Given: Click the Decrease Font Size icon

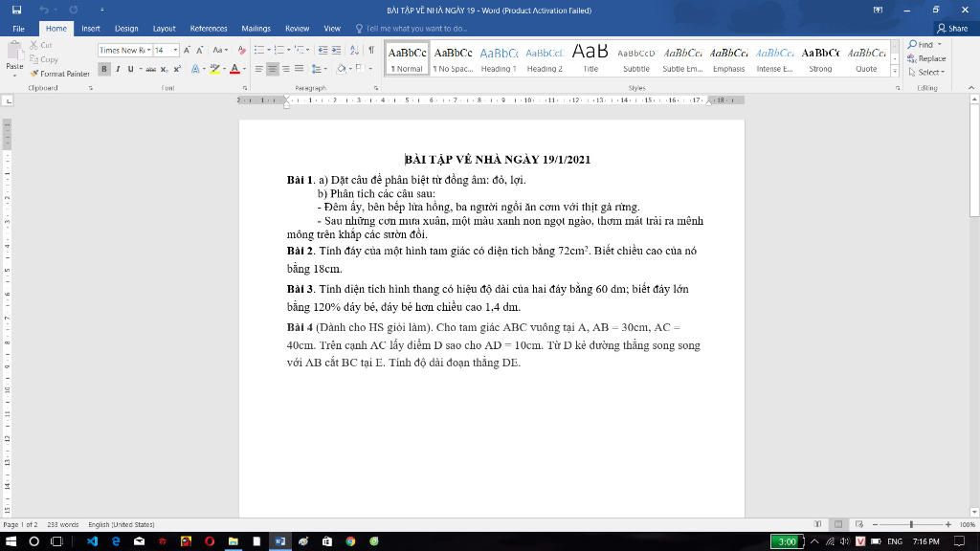Looking at the screenshot, I should pyautogui.click(x=200, y=50).
